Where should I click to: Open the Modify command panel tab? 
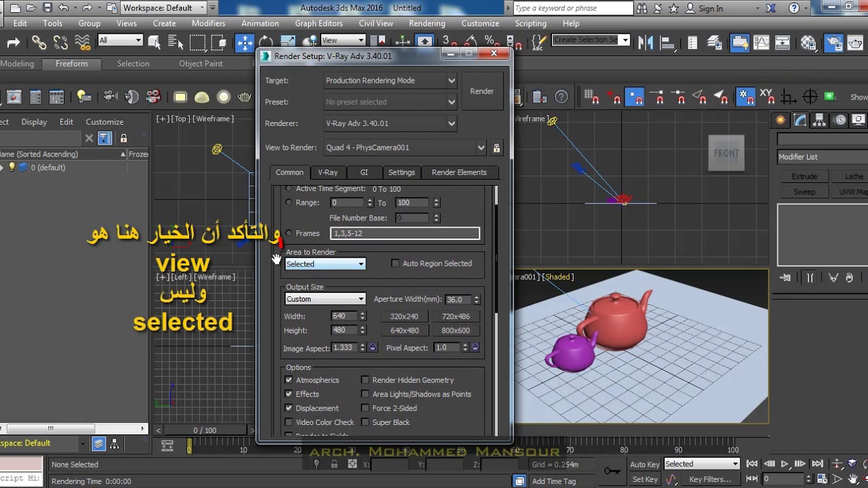[x=801, y=121]
